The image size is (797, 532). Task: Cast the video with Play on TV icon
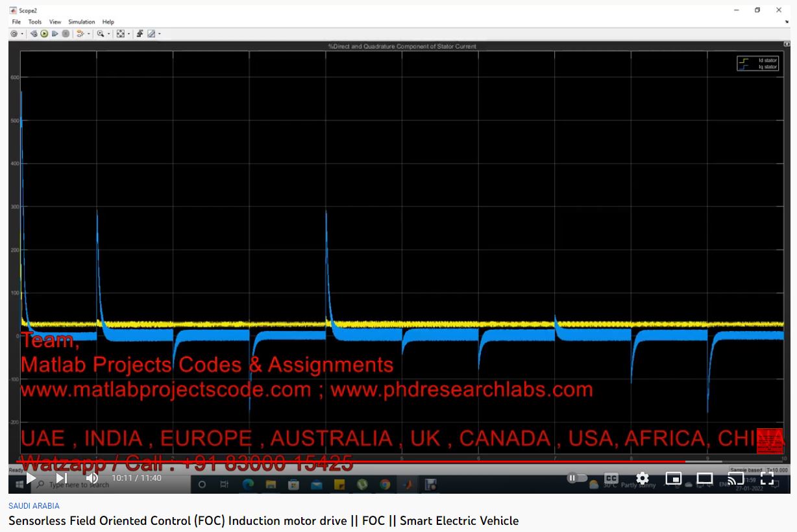tap(735, 479)
